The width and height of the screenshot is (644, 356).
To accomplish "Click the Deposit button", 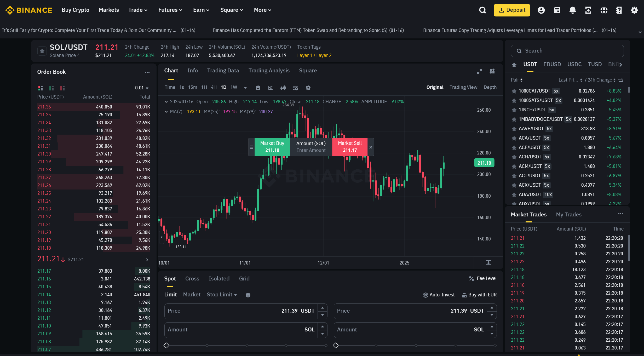I will (x=511, y=10).
